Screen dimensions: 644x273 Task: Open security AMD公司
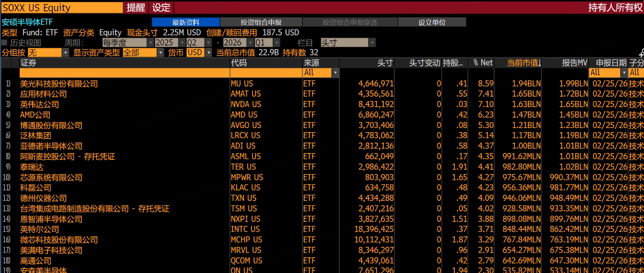(35, 115)
